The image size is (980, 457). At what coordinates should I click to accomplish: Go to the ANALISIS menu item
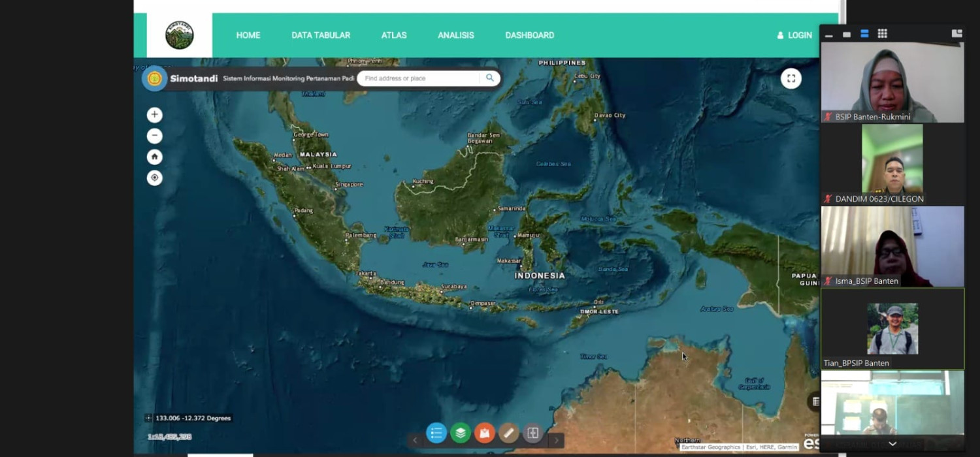456,35
